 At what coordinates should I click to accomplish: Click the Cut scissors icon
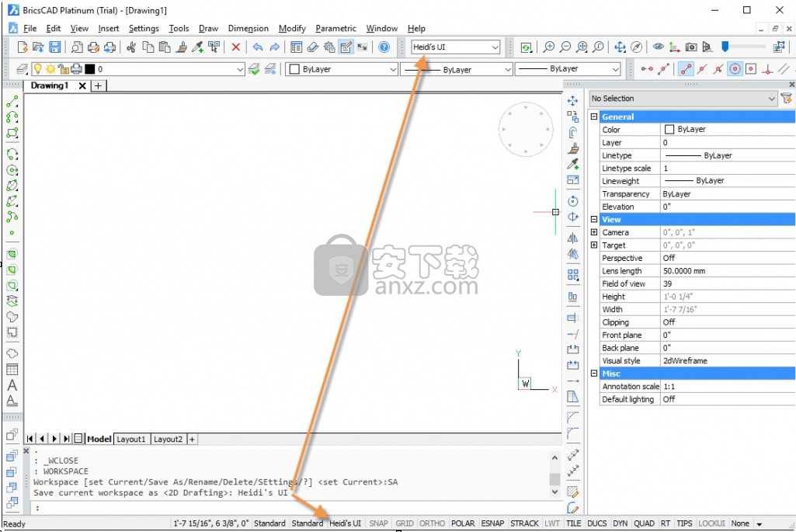(131, 47)
